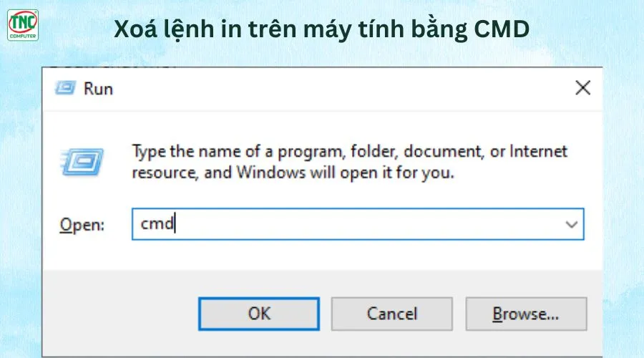Confirm with the OK button
Viewport: 644px width, 358px height.
(259, 314)
